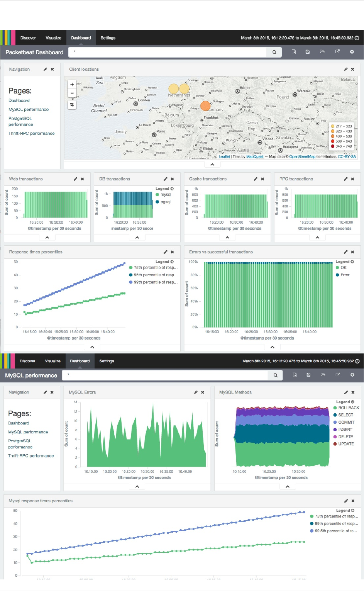This screenshot has height=591, width=364.
Task: Click the mysql legend color dot
Action: tap(157, 195)
